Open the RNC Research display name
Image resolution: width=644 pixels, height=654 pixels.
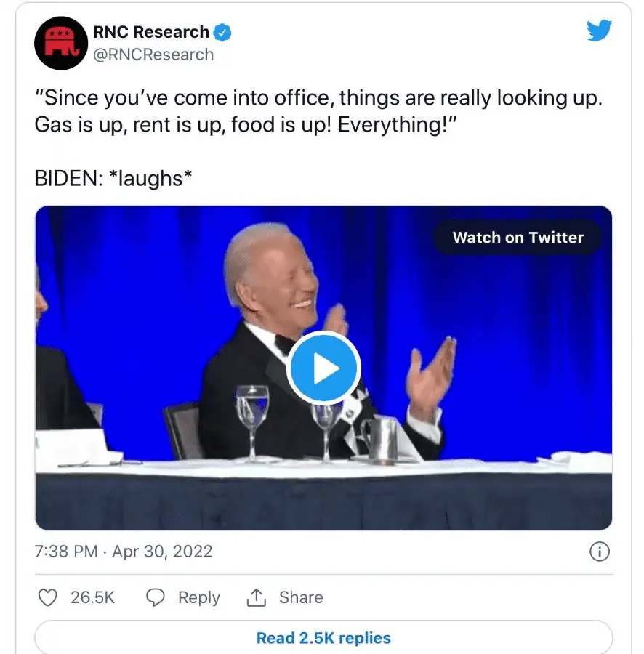[151, 32]
